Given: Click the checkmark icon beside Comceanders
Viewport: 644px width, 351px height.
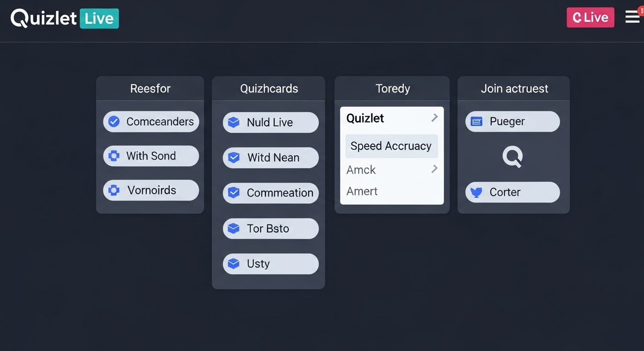Looking at the screenshot, I should 113,122.
